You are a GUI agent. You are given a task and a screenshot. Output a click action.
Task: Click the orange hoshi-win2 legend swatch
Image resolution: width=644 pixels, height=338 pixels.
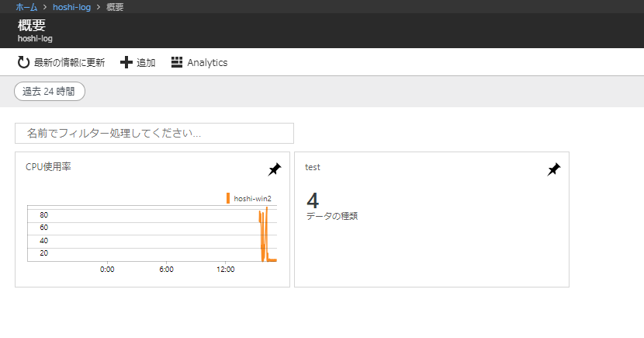click(x=228, y=198)
